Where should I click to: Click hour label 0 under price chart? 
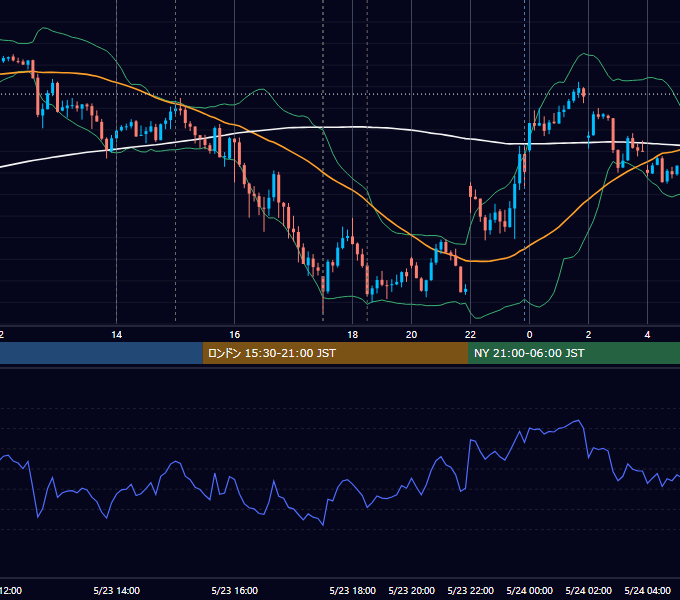tap(530, 335)
